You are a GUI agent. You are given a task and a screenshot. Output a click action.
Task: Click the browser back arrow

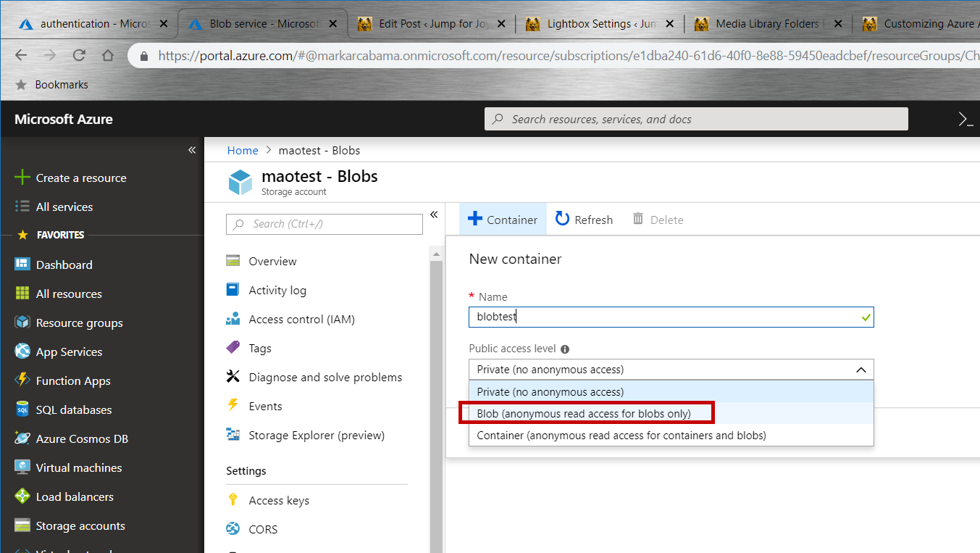coord(21,55)
